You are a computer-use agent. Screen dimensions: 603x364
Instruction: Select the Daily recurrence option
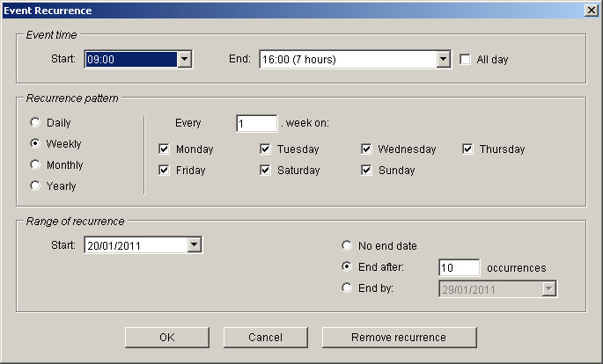click(x=35, y=122)
